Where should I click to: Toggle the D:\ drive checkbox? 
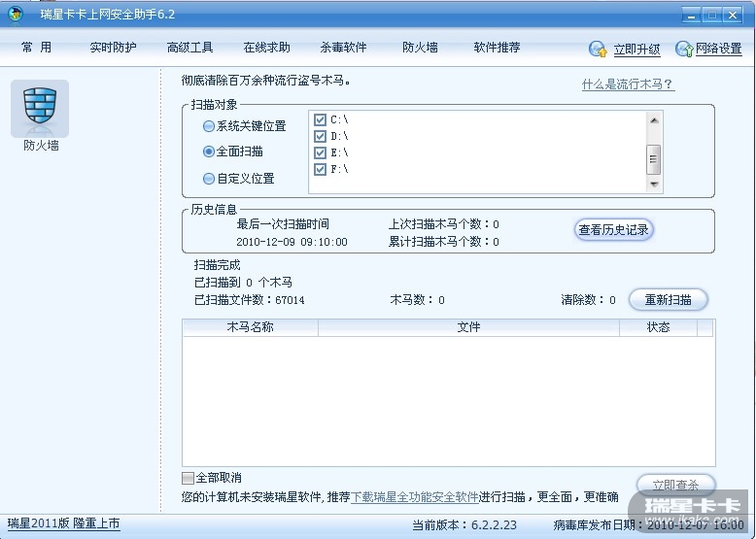click(x=320, y=136)
